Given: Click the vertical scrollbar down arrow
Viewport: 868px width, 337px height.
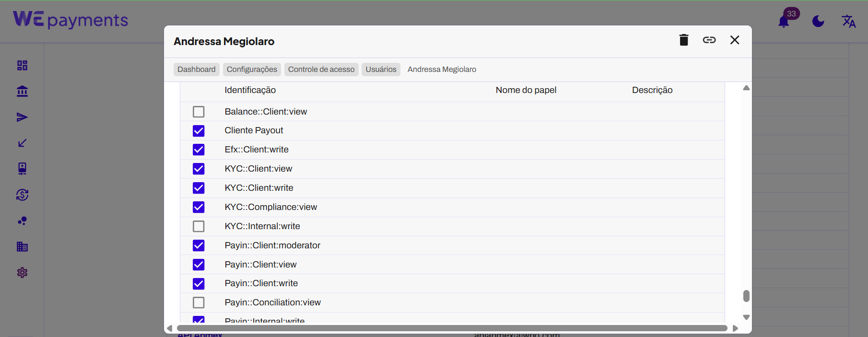Looking at the screenshot, I should (x=746, y=317).
